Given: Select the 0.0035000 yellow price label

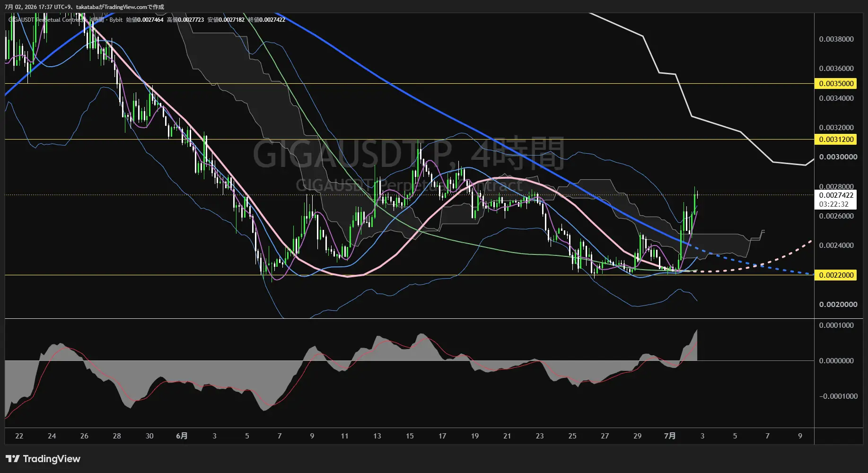Looking at the screenshot, I should [836, 84].
